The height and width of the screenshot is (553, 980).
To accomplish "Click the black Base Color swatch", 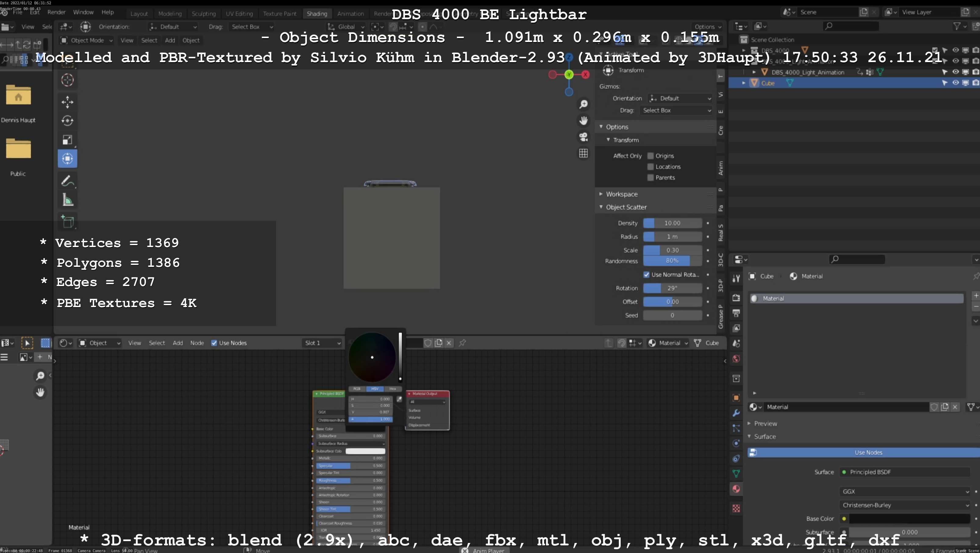I will pos(909,519).
